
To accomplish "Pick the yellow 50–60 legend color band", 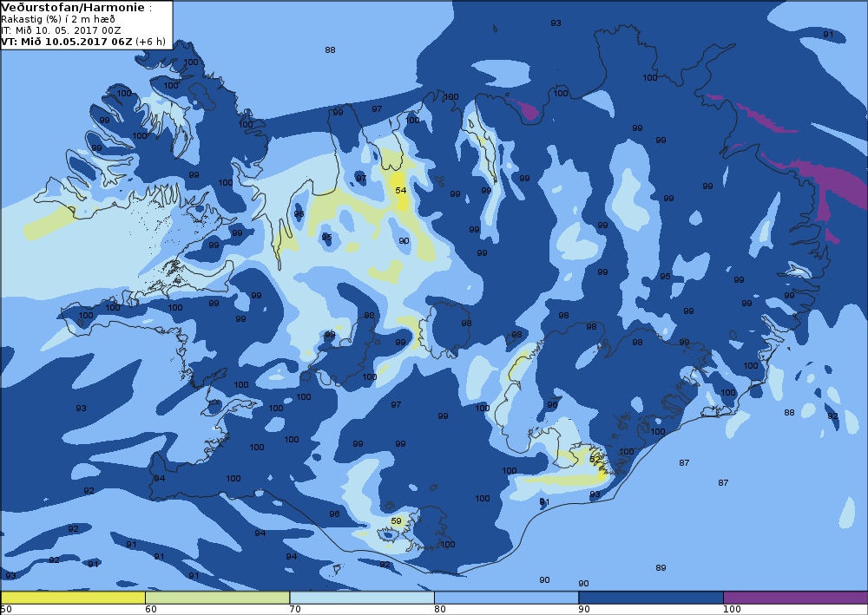I will [x=73, y=598].
